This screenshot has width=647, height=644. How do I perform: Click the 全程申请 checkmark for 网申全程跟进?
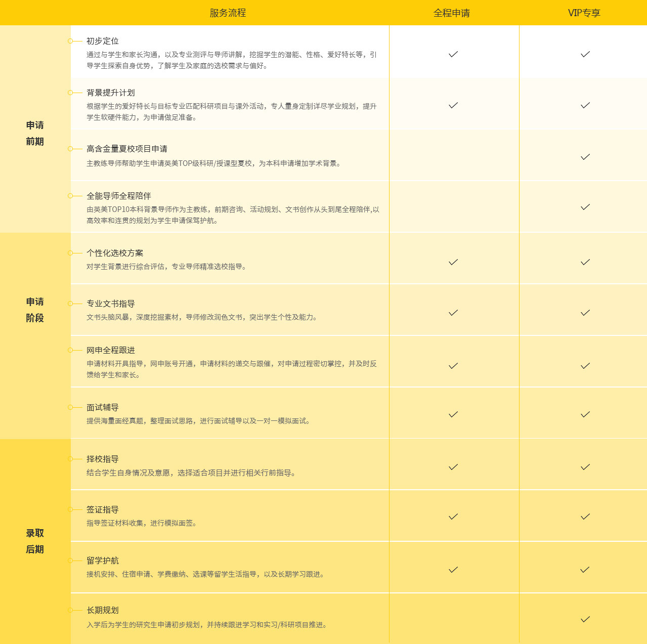[x=453, y=366]
